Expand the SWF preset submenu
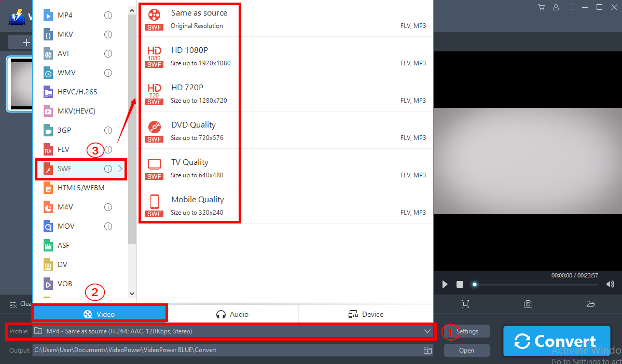The height and width of the screenshot is (364, 622). pyautogui.click(x=120, y=169)
